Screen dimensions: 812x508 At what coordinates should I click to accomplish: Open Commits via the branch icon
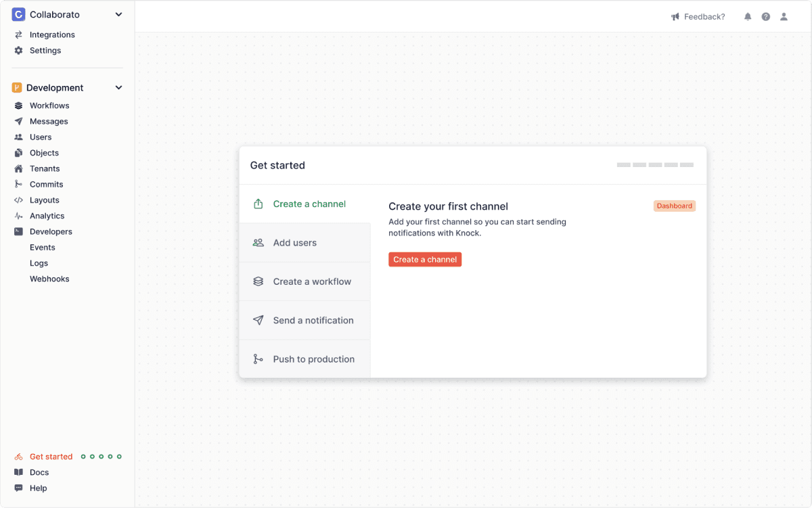[x=18, y=184]
